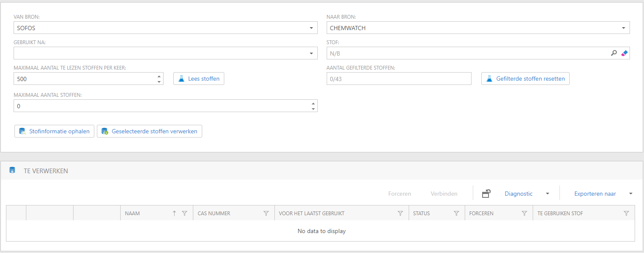Click the eraser icon in Stof field

pyautogui.click(x=624, y=53)
